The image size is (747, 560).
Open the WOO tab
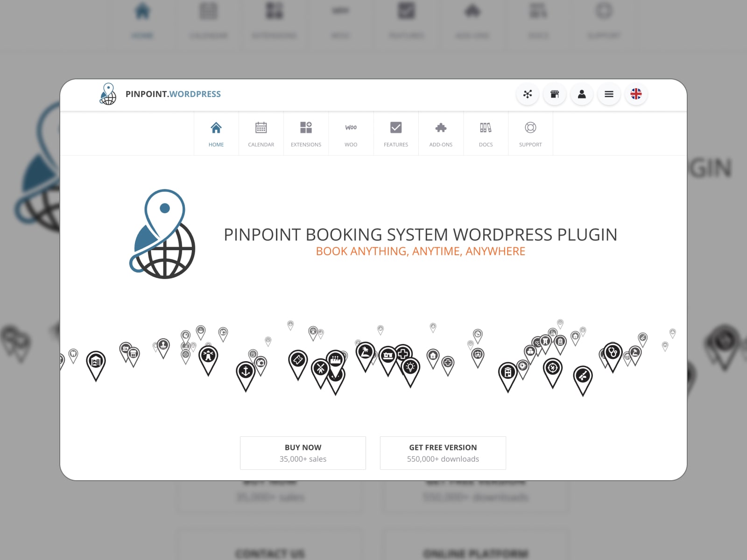click(x=351, y=133)
